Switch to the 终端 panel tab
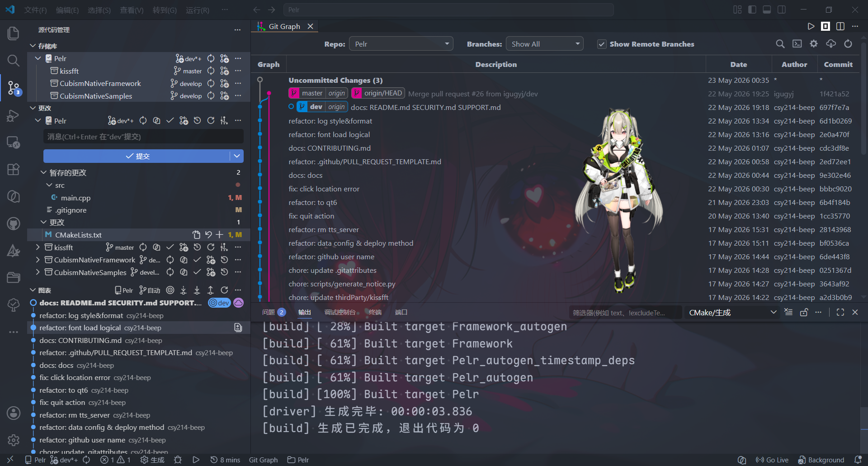The width and height of the screenshot is (868, 466). [x=375, y=312]
